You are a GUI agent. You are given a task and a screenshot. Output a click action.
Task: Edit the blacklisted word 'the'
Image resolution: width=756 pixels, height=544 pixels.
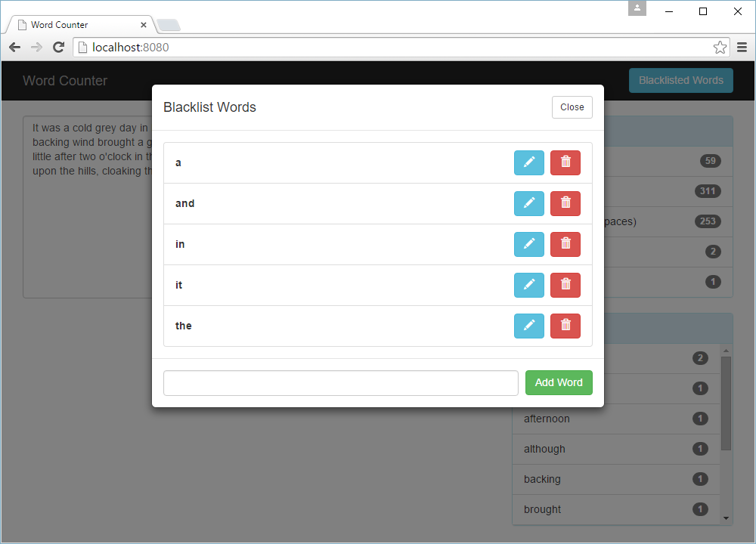[x=529, y=326]
